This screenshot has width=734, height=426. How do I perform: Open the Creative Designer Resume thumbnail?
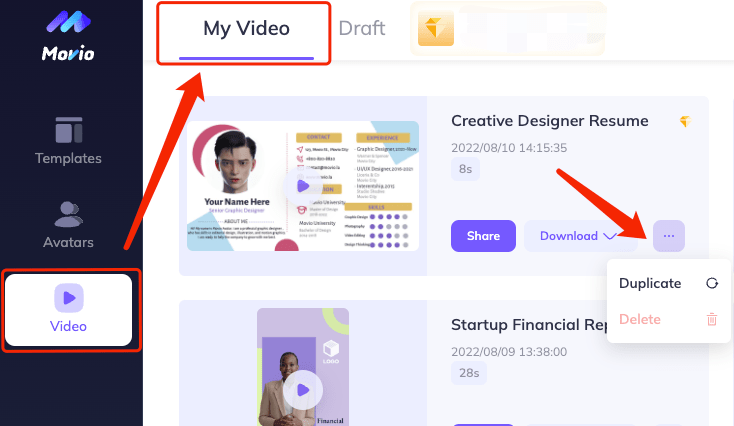(x=303, y=186)
